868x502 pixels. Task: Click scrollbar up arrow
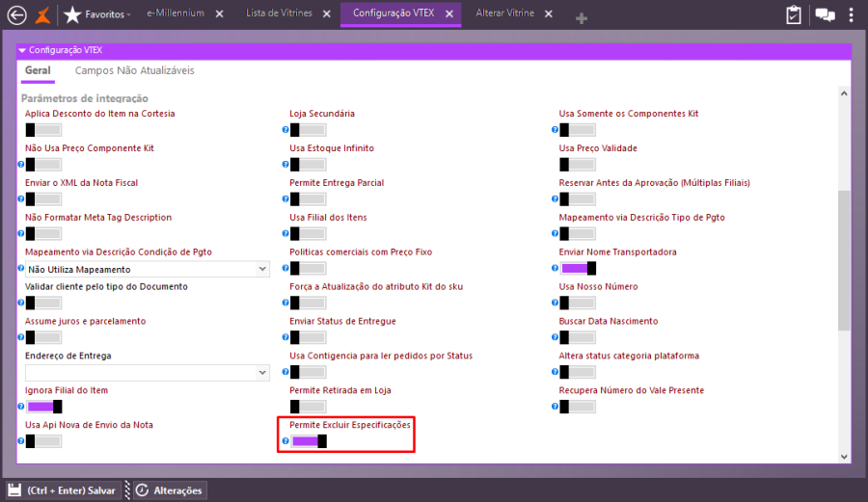pos(844,93)
